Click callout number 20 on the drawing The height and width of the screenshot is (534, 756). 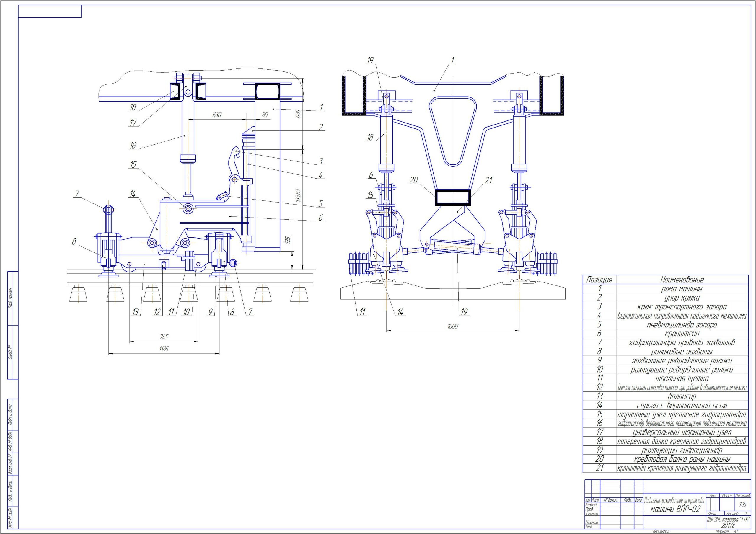[414, 180]
